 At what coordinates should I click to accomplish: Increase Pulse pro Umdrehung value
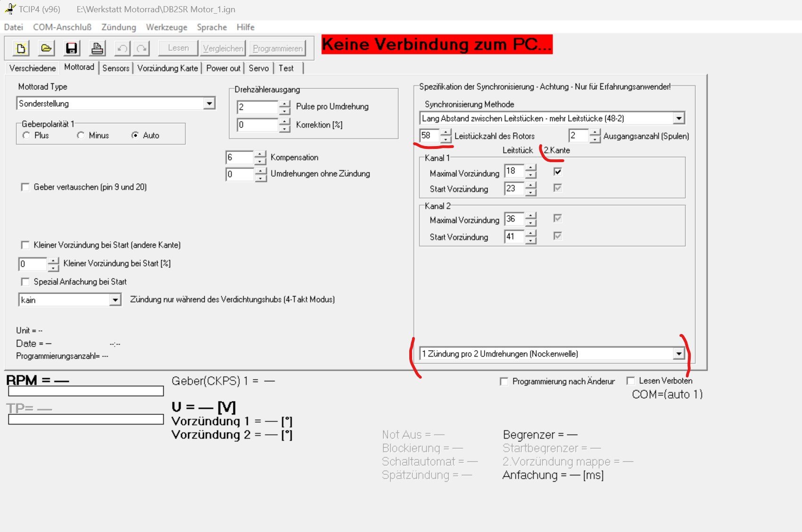pos(284,104)
